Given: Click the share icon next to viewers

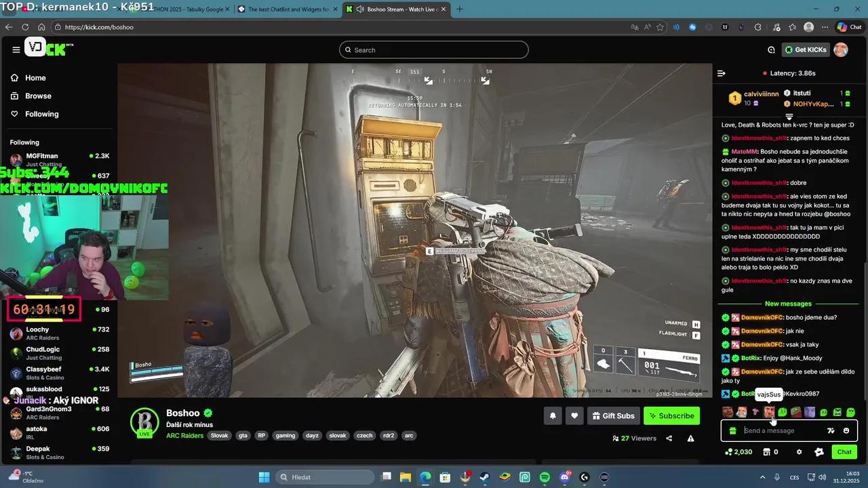Looking at the screenshot, I should [669, 439].
